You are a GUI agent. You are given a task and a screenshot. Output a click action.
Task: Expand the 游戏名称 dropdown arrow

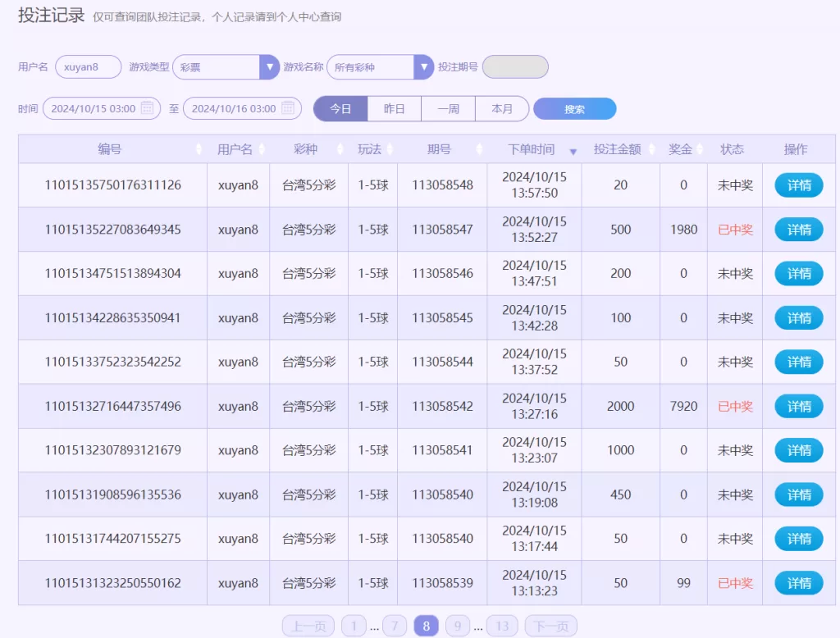click(x=424, y=67)
